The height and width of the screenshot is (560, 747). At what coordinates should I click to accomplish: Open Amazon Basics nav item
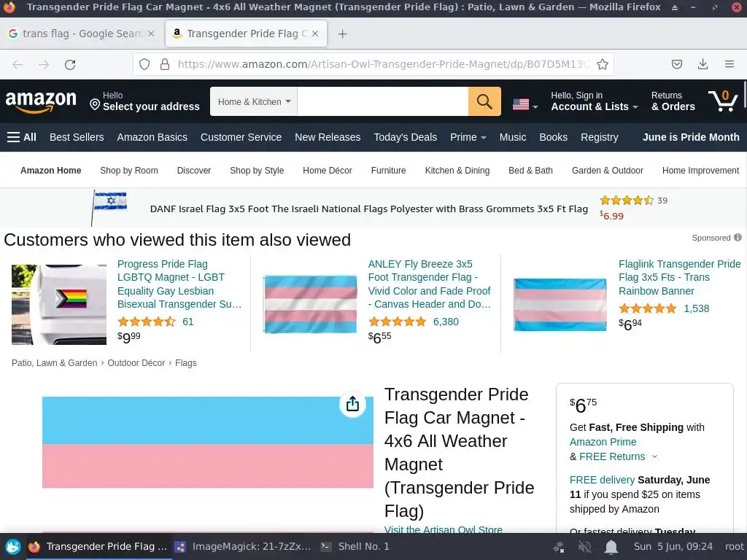[x=152, y=137]
